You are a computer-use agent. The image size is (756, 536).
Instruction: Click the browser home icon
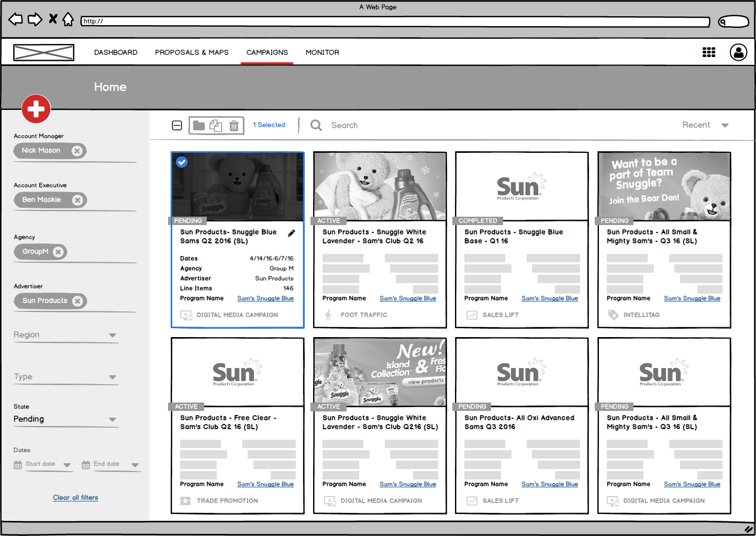(68, 20)
